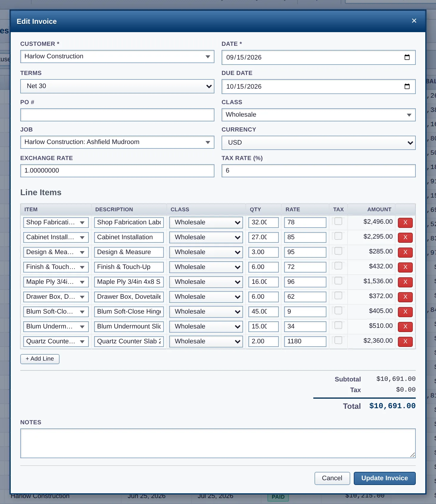The width and height of the screenshot is (436, 504).
Task: Delete the Blum Soft-Close Hinge line
Action: tap(405, 312)
